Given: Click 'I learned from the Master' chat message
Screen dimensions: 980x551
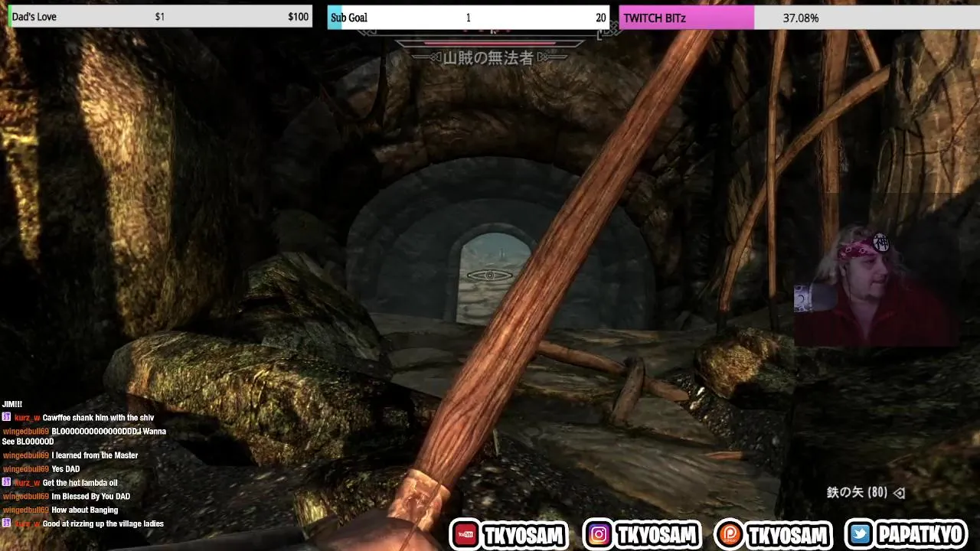Looking at the screenshot, I should tap(95, 455).
